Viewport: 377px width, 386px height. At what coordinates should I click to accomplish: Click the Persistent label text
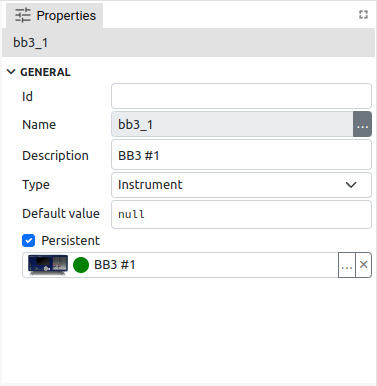pos(70,241)
